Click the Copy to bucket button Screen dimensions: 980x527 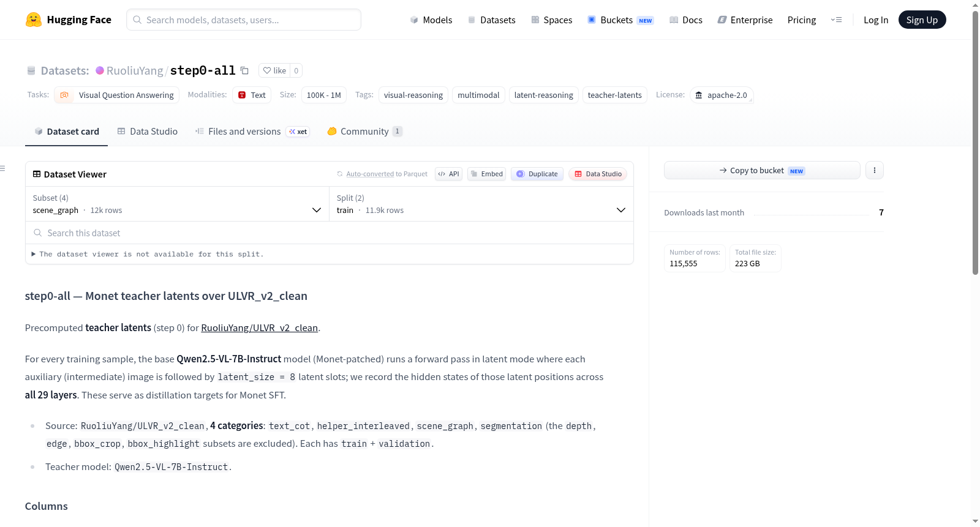click(x=762, y=170)
